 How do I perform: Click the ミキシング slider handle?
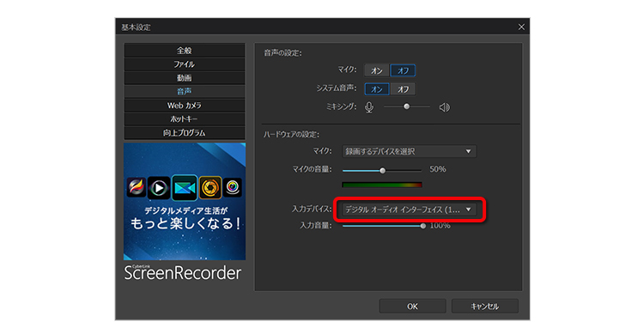tap(407, 106)
